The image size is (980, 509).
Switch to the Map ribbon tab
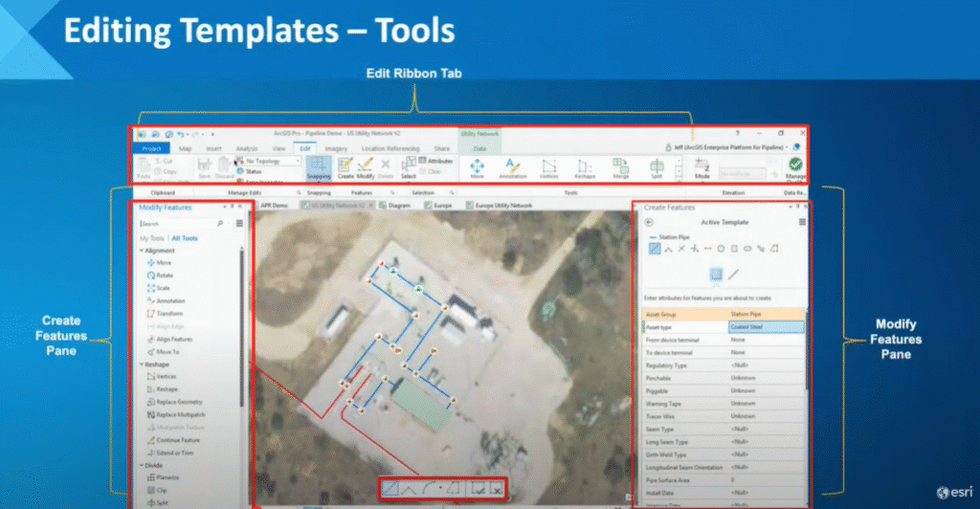coord(186,148)
